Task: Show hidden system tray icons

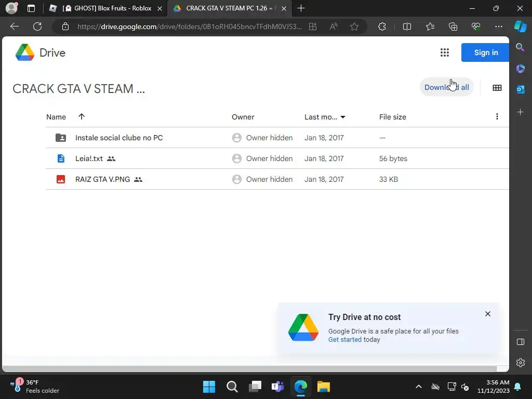Action: pos(419,387)
